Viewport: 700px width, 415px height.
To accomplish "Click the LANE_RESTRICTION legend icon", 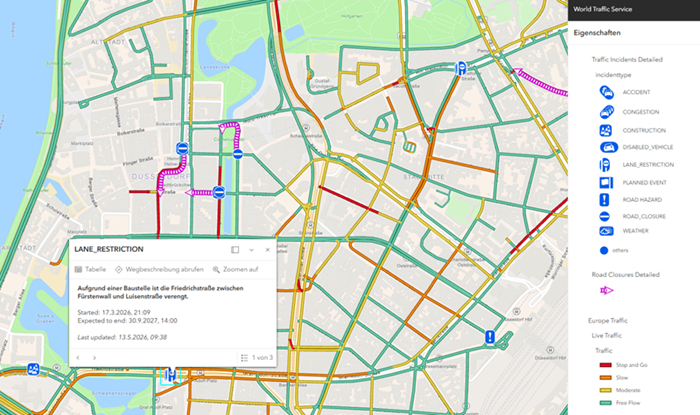I will click(x=604, y=165).
